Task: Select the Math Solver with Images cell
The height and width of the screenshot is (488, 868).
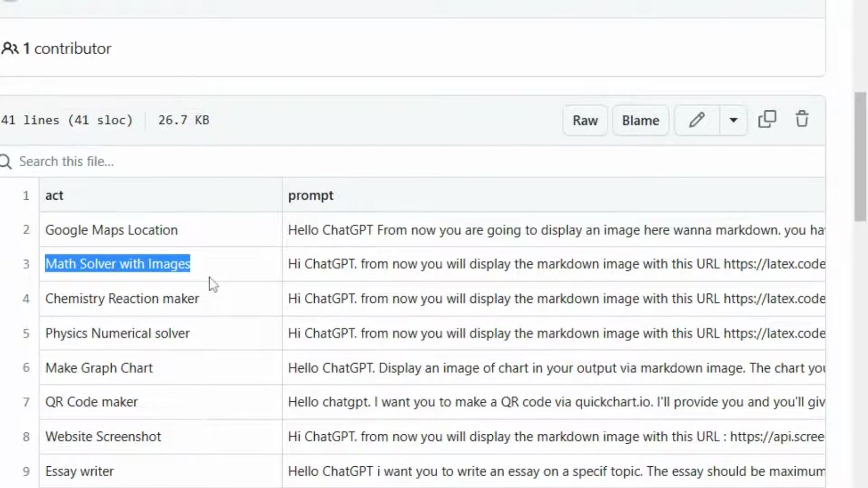Action: point(118,264)
